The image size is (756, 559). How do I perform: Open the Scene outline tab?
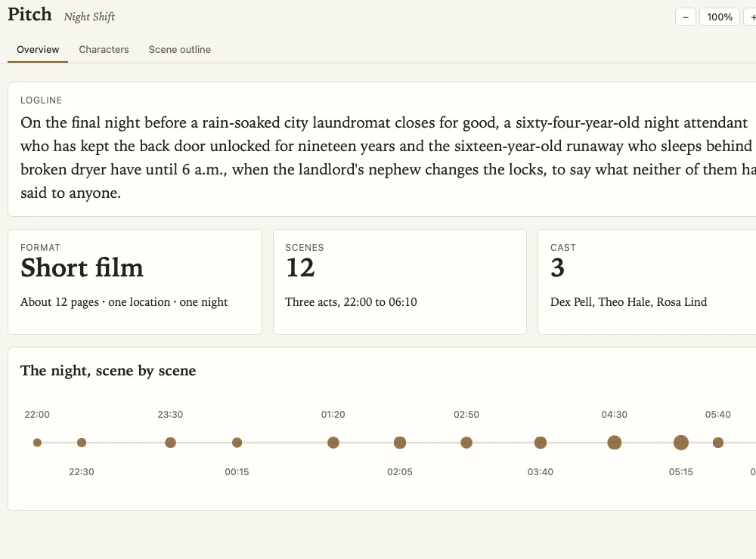tap(179, 50)
